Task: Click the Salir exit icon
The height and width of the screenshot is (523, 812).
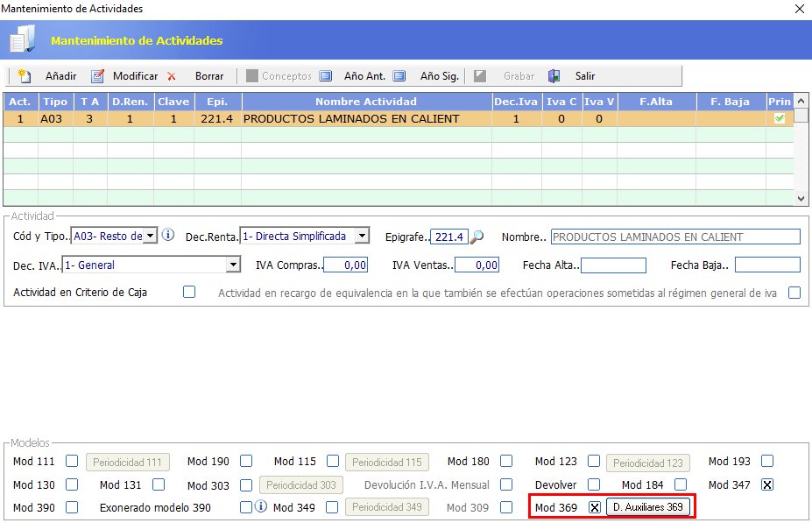Action: [x=554, y=76]
